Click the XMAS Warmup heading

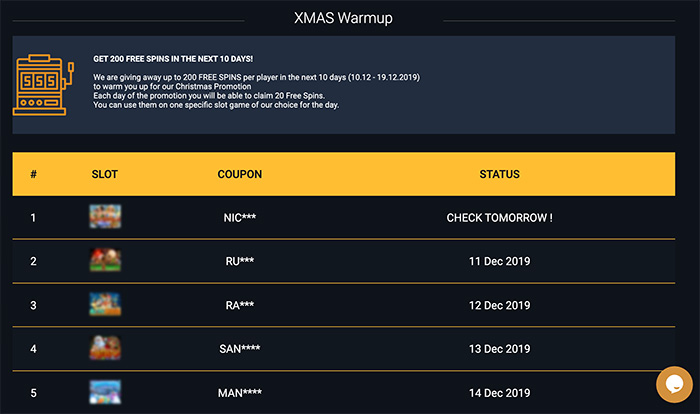(343, 18)
